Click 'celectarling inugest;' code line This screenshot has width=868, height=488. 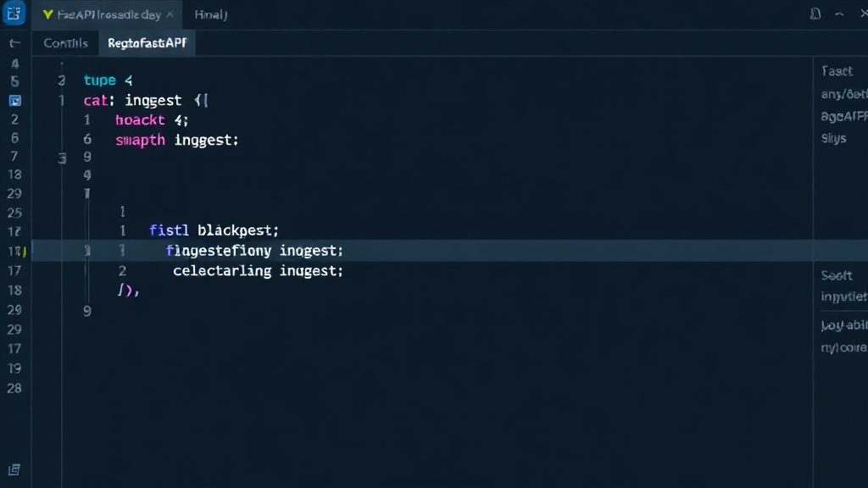tap(258, 270)
